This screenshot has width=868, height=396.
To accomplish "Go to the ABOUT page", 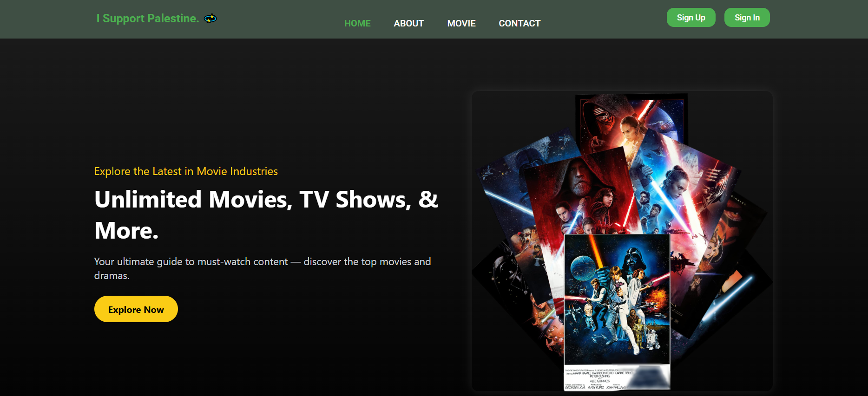I will (x=409, y=23).
